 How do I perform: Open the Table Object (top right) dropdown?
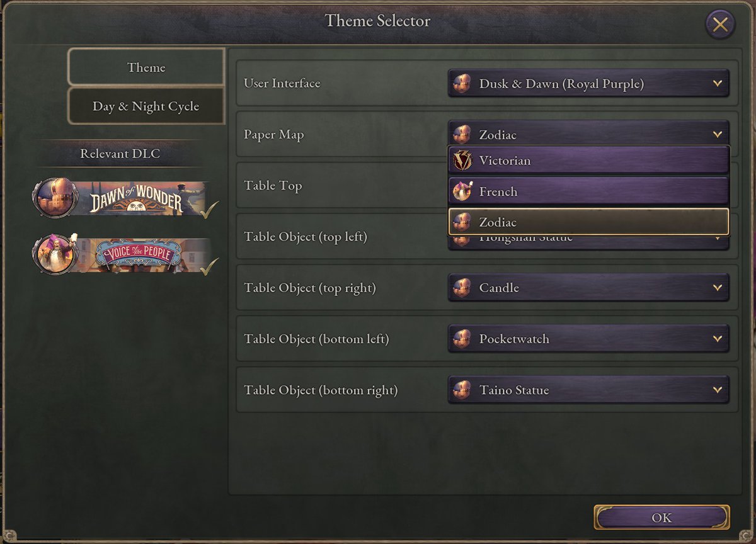point(717,288)
